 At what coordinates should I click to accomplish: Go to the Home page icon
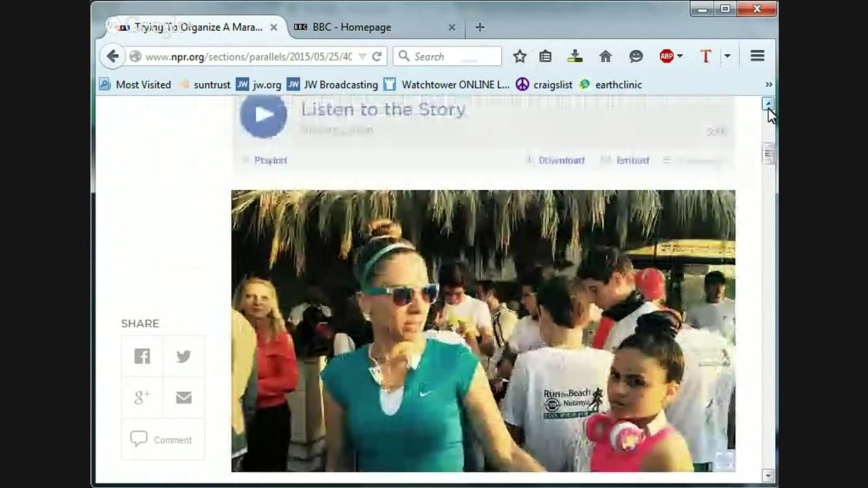605,56
